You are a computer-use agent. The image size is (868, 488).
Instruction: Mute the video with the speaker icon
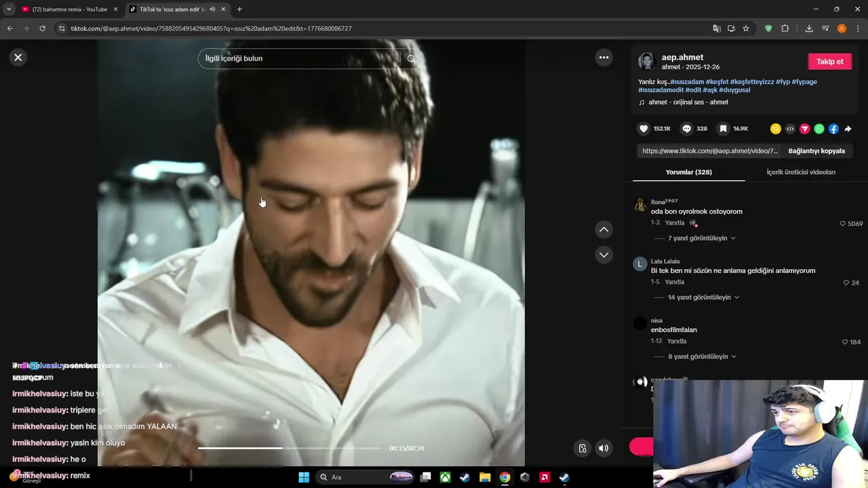603,448
